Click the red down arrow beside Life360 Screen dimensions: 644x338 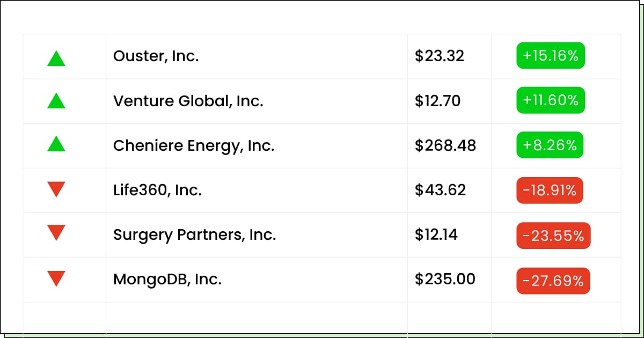[56, 189]
